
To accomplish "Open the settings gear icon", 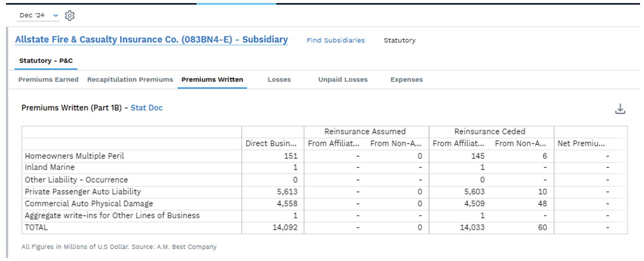I will click(x=70, y=15).
